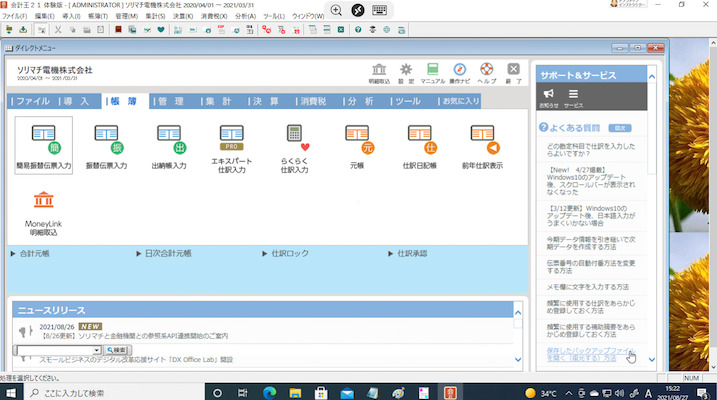The width and height of the screenshot is (717, 400).
Task: Click the keyboard icon at top
Action: click(x=380, y=10)
